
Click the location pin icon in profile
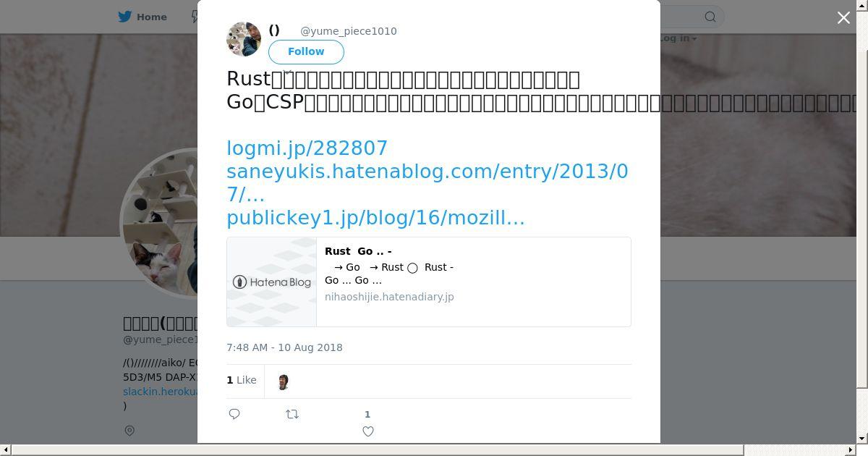[x=129, y=431]
